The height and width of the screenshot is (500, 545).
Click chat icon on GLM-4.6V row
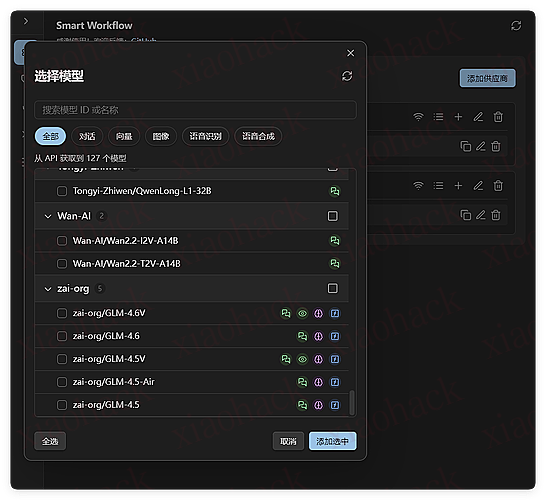pyautogui.click(x=286, y=313)
